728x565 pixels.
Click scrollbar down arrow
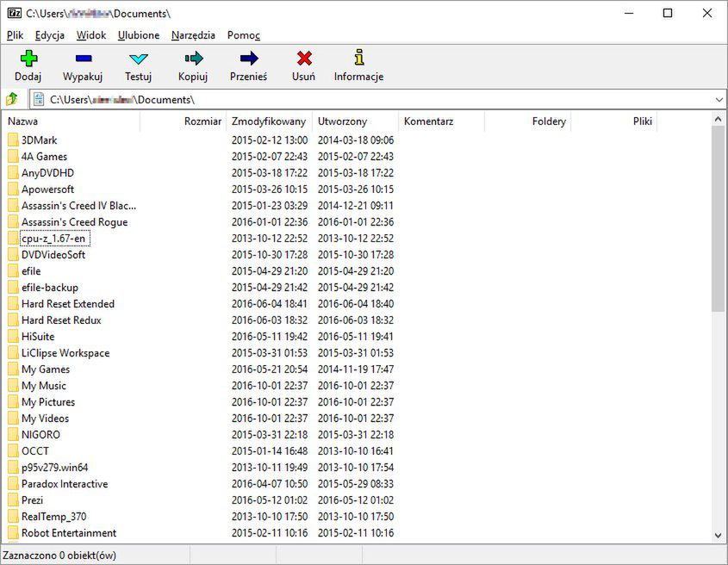tap(719, 536)
